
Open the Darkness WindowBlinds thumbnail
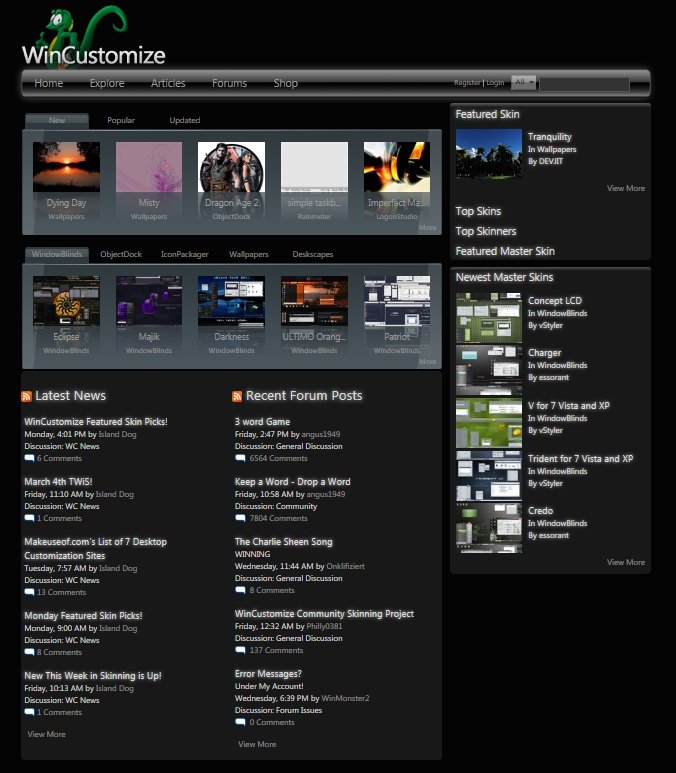tap(231, 301)
